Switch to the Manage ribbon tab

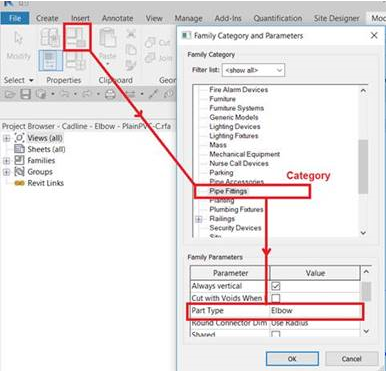click(x=188, y=18)
